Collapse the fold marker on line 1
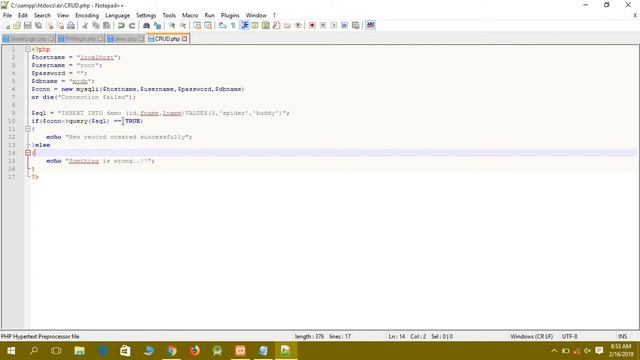640x360 pixels. pyautogui.click(x=28, y=49)
